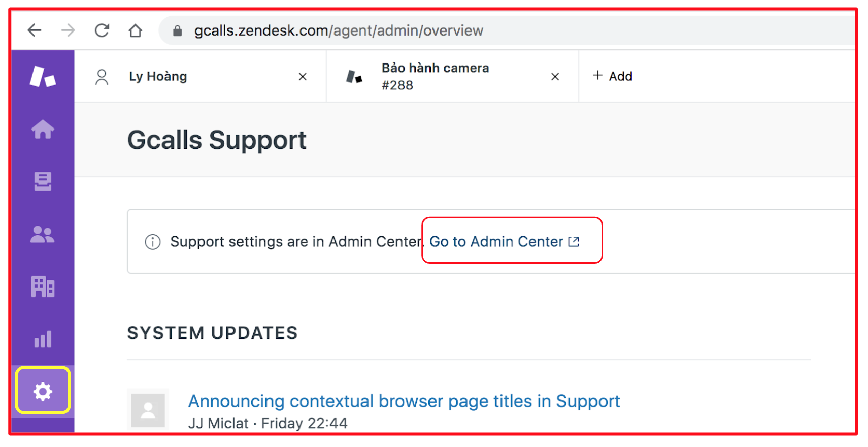Open the Customers people icon
868x447 pixels.
pyautogui.click(x=43, y=234)
